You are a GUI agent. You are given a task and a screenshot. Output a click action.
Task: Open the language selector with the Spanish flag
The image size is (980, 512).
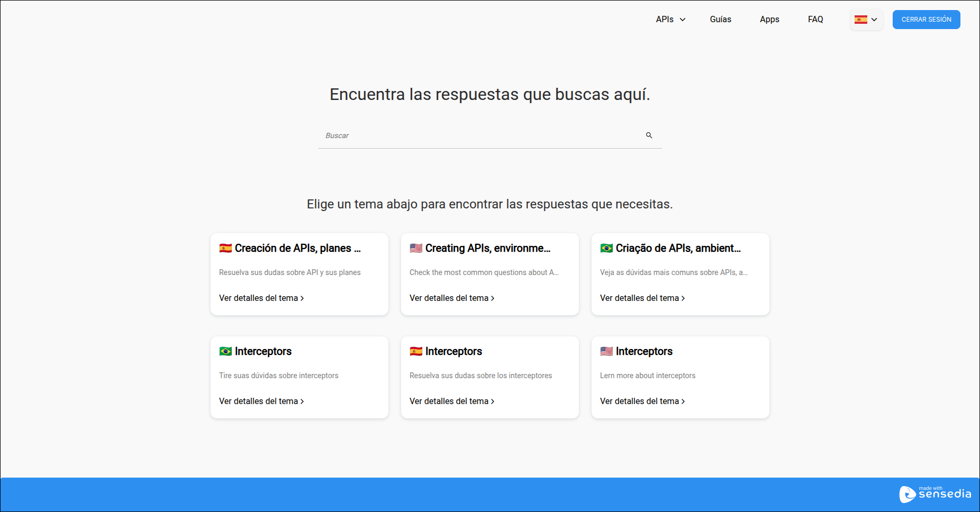[866, 20]
